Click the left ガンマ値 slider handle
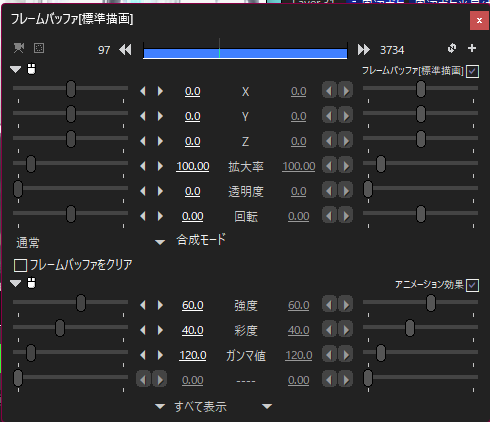Image resolution: width=490 pixels, height=422 pixels. click(31, 353)
